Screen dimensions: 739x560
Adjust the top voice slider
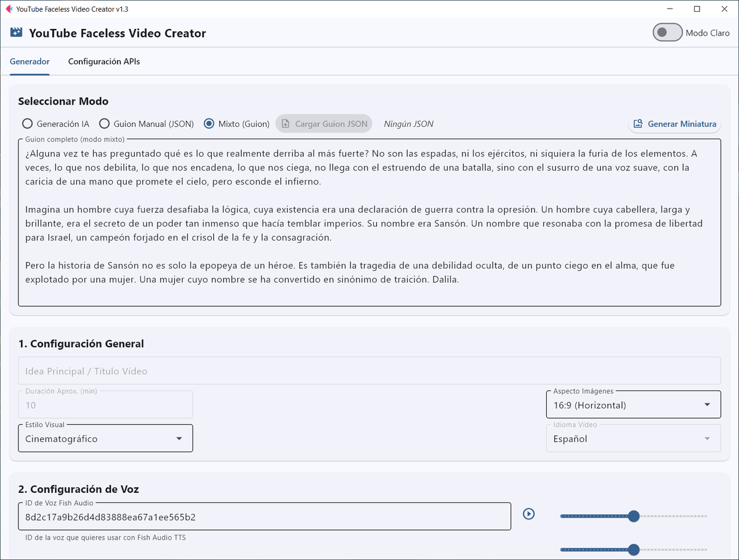point(634,516)
